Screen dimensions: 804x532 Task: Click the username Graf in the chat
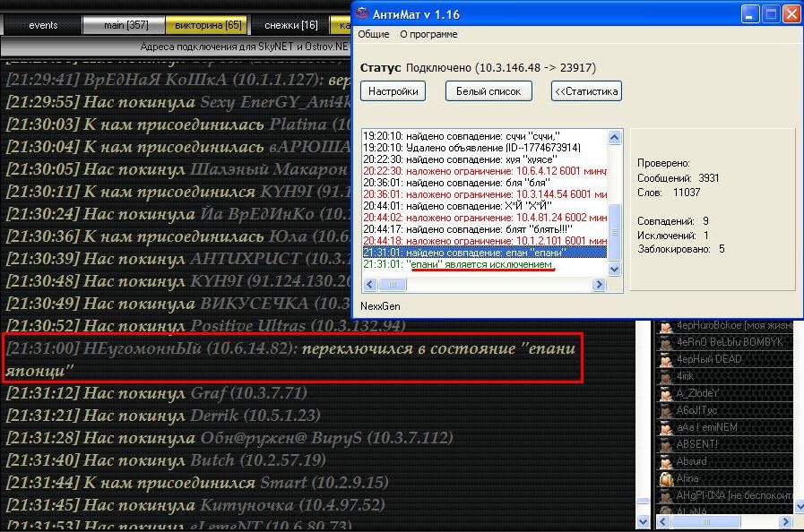coord(209,393)
